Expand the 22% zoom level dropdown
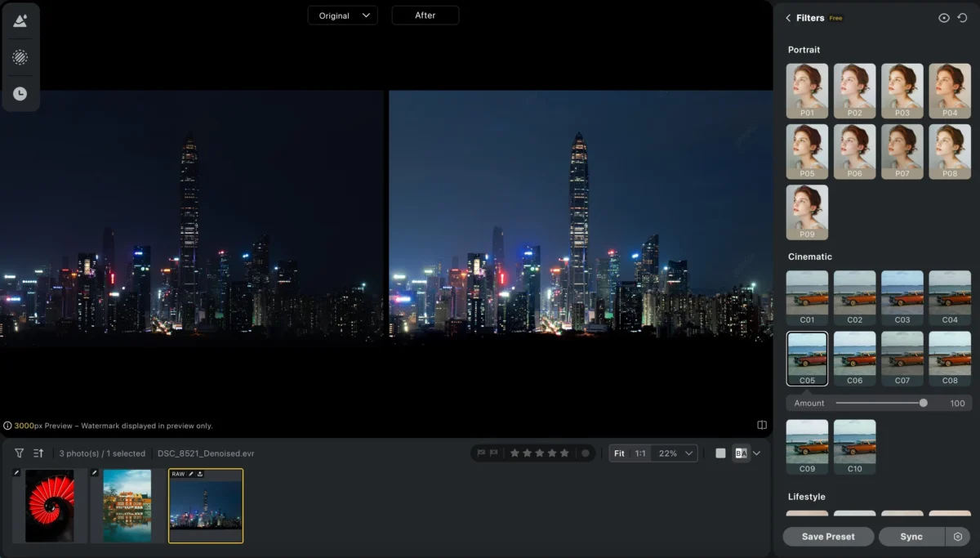 pos(675,453)
